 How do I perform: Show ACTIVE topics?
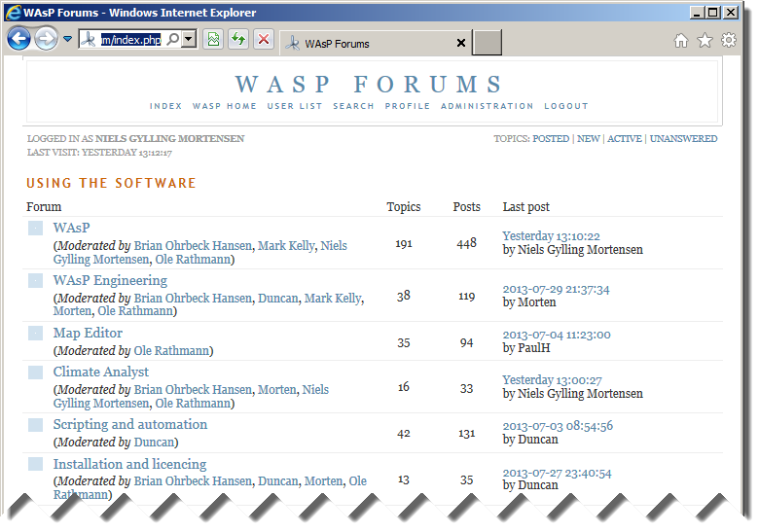click(625, 139)
